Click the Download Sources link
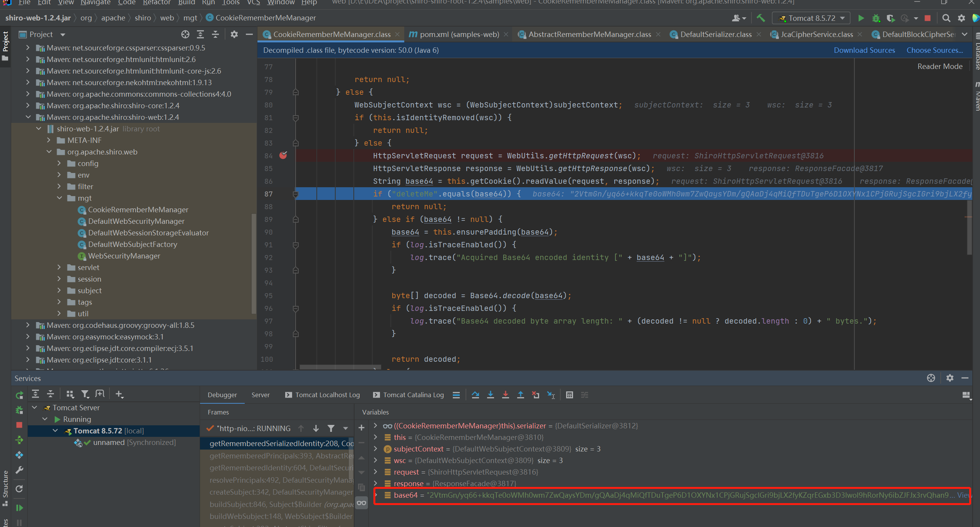Image resolution: width=980 pixels, height=527 pixels. [864, 50]
